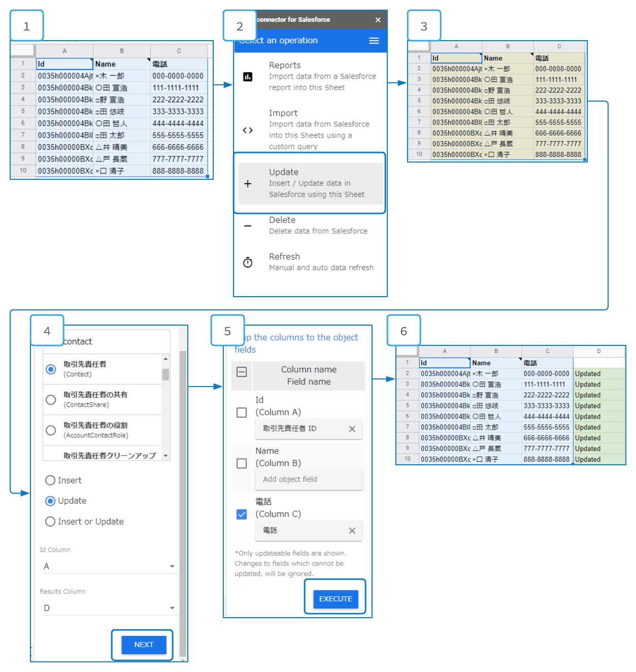The width and height of the screenshot is (636, 672).
Task: Click the Updated cell beside 222-2222-2222
Action: click(599, 395)
